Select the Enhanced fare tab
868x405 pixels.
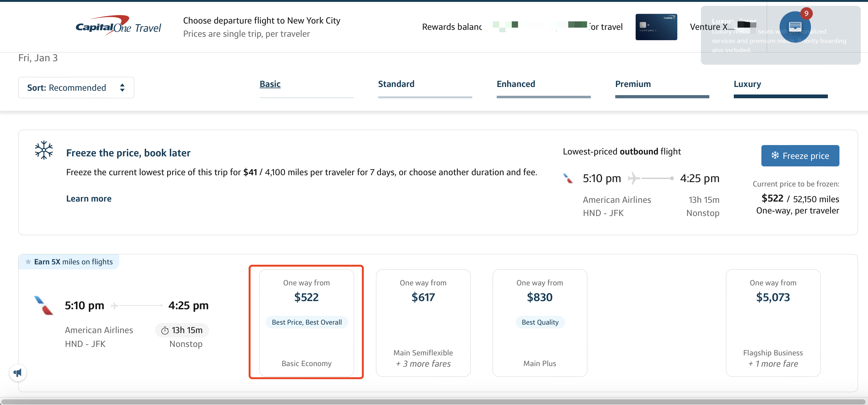click(x=516, y=84)
